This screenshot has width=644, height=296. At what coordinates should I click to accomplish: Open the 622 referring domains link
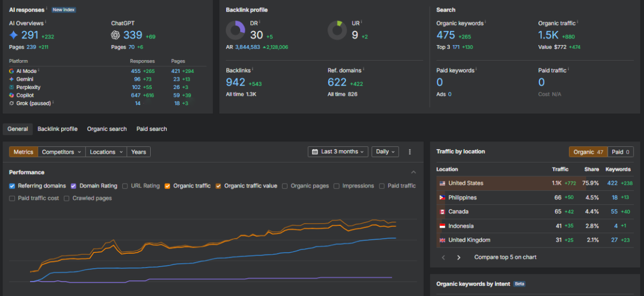337,82
